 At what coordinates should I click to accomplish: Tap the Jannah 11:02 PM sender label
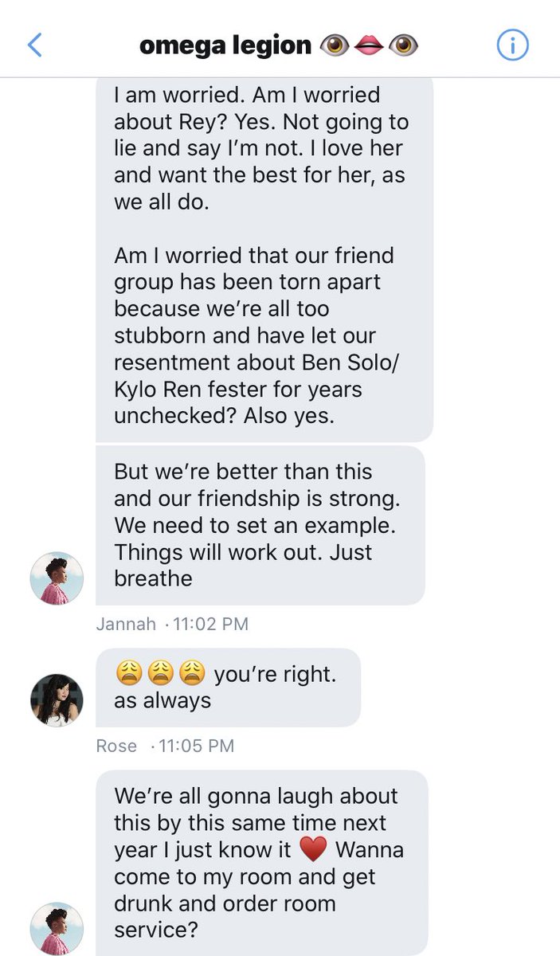(172, 624)
